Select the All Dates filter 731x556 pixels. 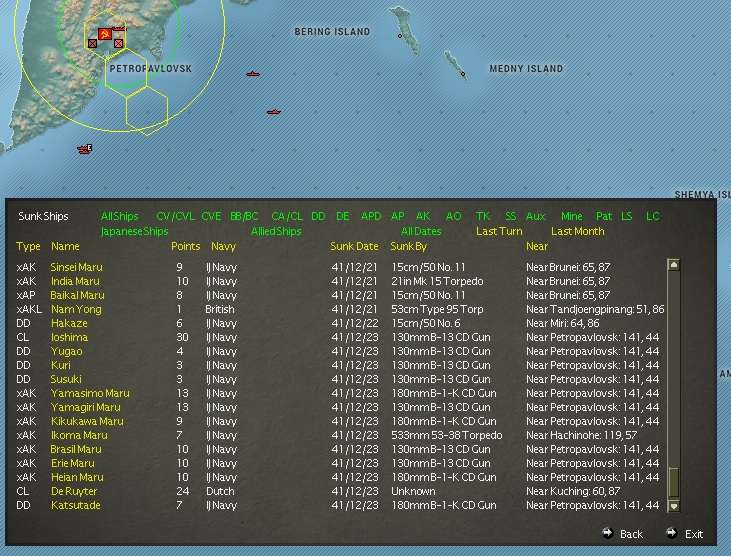pyautogui.click(x=421, y=231)
